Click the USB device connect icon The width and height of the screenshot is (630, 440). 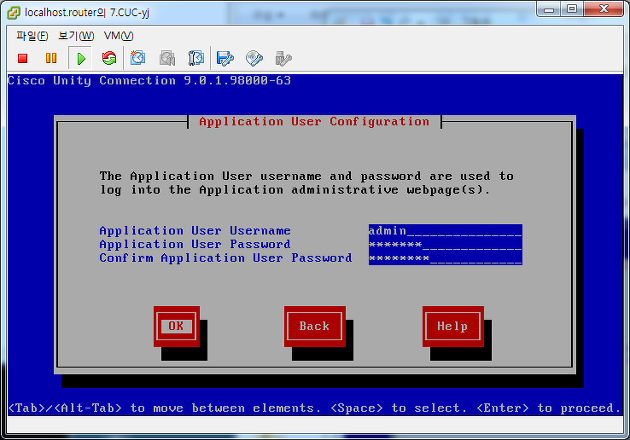click(x=283, y=59)
